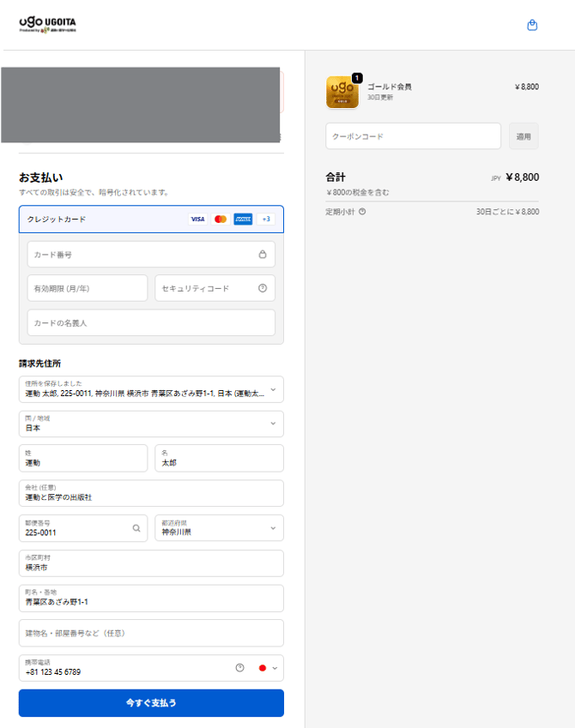Open the 国/地域 country dropdown
Screen dimensions: 575x728
tap(273, 424)
